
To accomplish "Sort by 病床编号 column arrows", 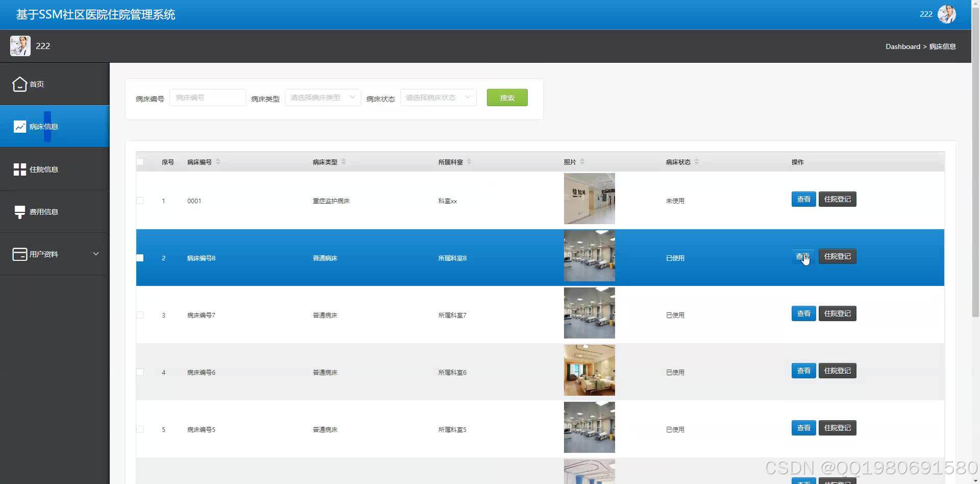I will 218,161.
